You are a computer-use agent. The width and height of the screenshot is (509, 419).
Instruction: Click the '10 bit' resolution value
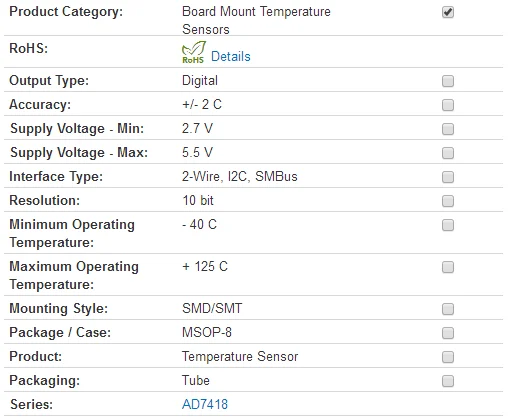click(x=198, y=201)
